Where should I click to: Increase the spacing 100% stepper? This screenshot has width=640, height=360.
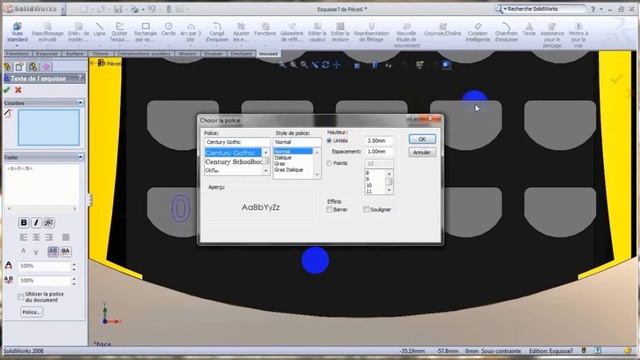click(74, 278)
